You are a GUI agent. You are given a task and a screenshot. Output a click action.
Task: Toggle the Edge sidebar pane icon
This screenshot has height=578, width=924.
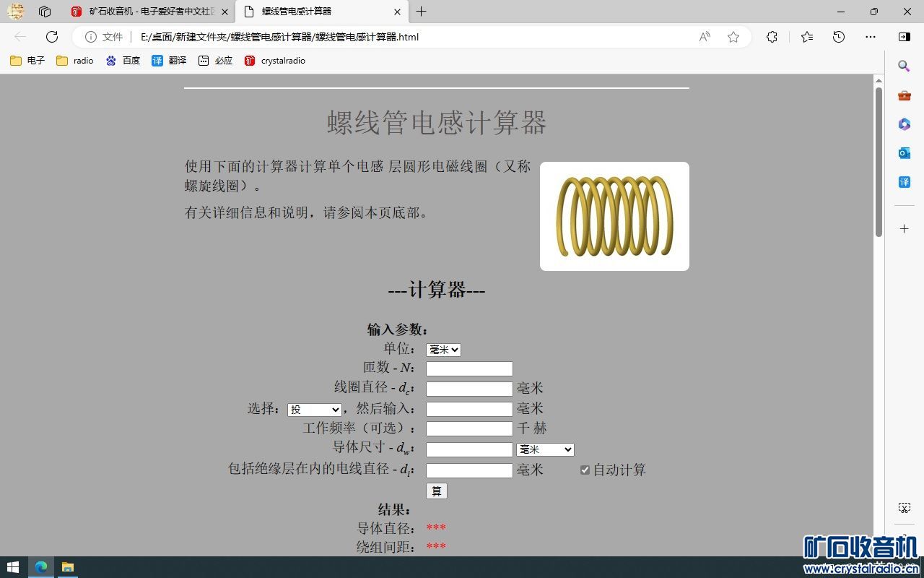905,37
